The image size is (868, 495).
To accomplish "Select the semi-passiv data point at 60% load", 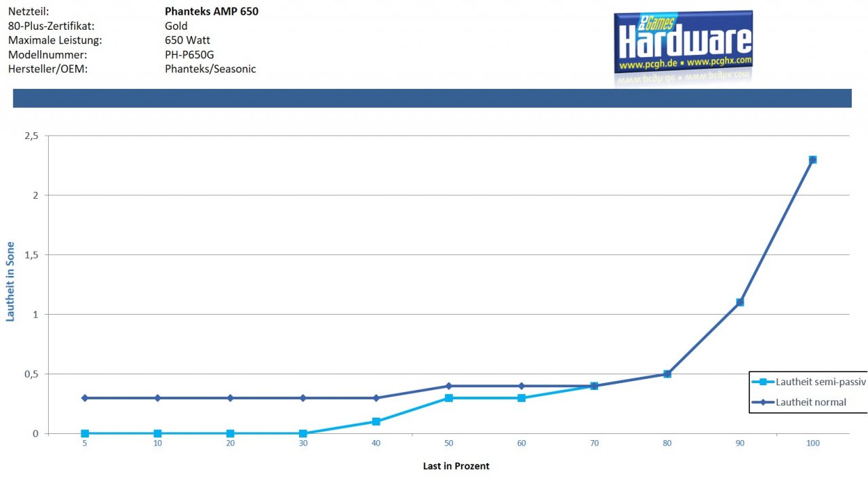I will tap(521, 398).
